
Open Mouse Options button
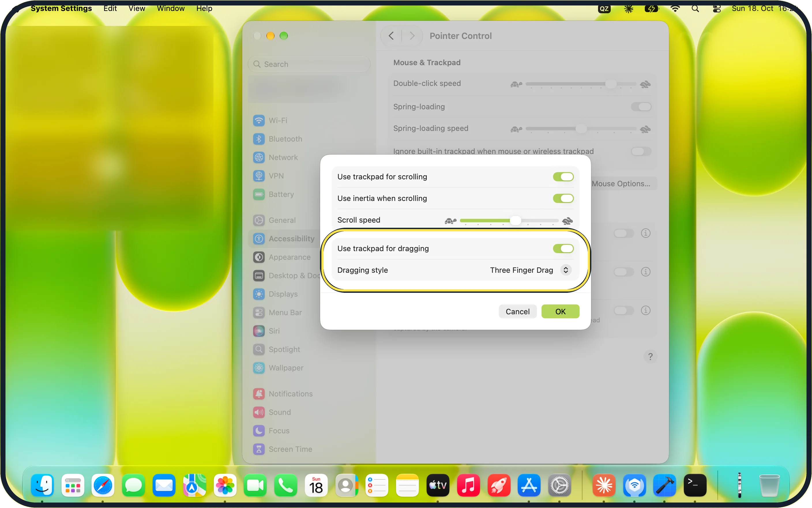click(621, 184)
